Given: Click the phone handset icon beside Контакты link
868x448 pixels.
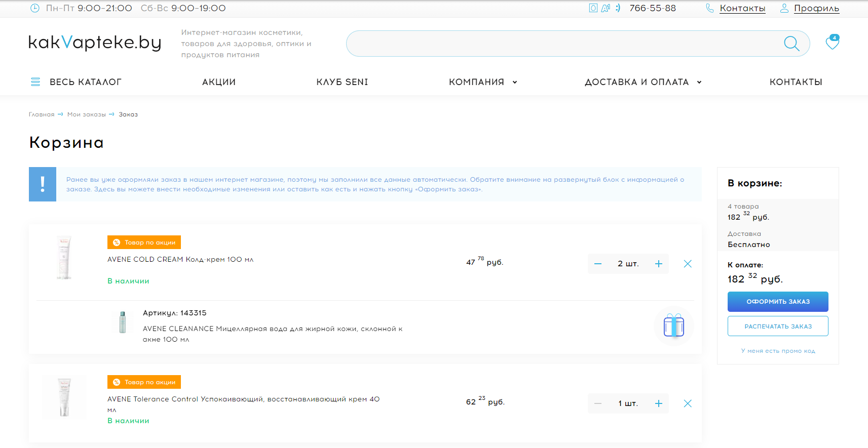Looking at the screenshot, I should (x=710, y=8).
